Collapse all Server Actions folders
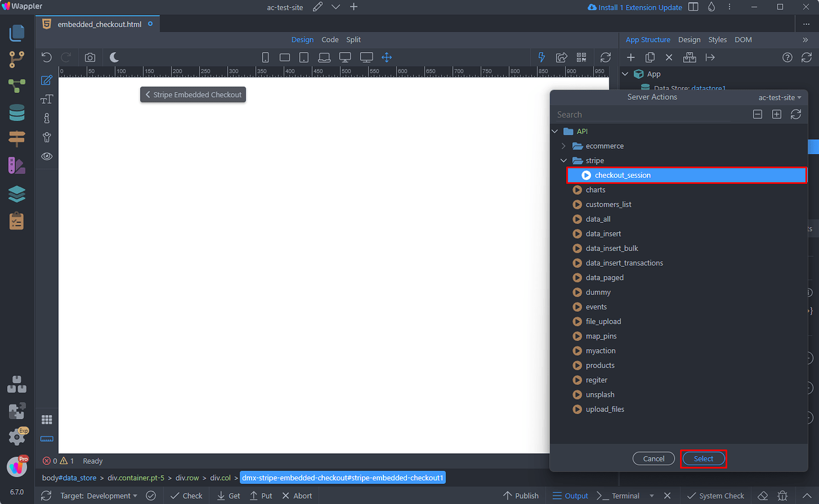This screenshot has height=504, width=819. (x=757, y=114)
